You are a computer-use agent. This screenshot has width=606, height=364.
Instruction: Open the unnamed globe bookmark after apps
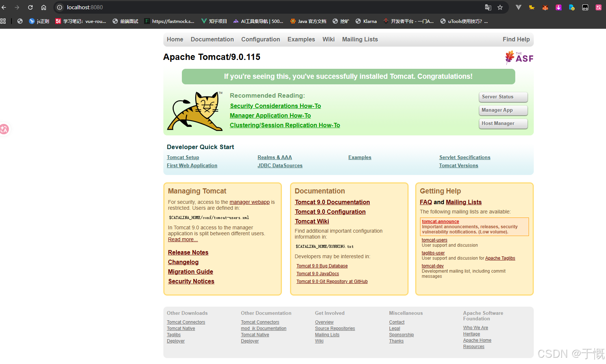click(x=20, y=21)
